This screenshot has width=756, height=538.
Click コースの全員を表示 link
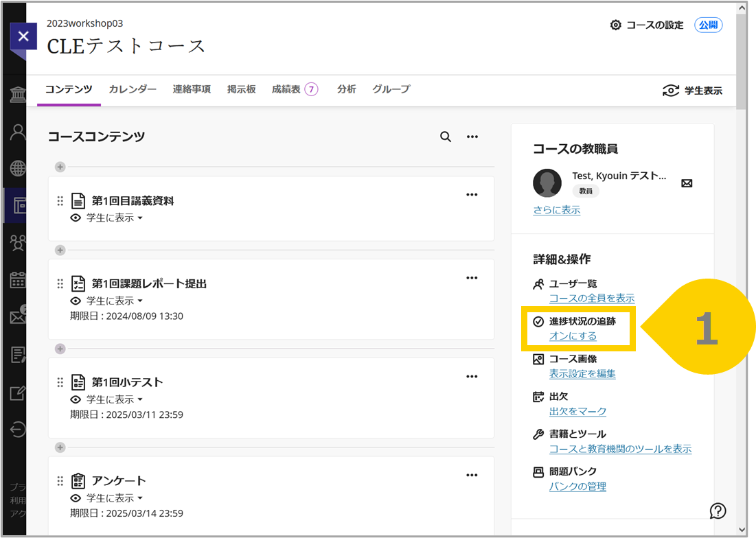pos(592,298)
